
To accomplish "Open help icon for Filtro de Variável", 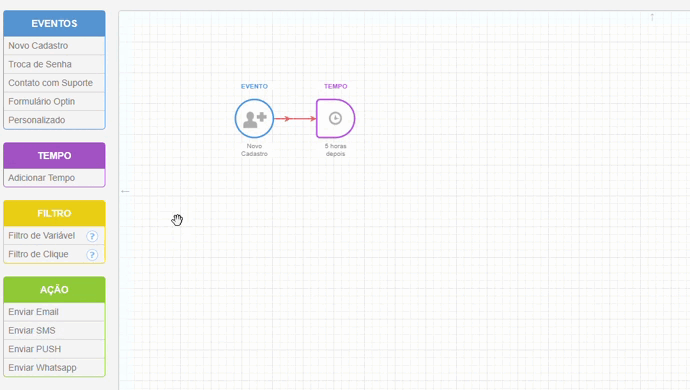I will 92,236.
